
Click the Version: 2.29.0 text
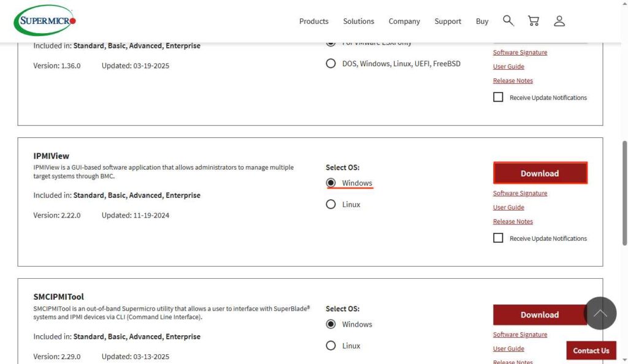57,357
